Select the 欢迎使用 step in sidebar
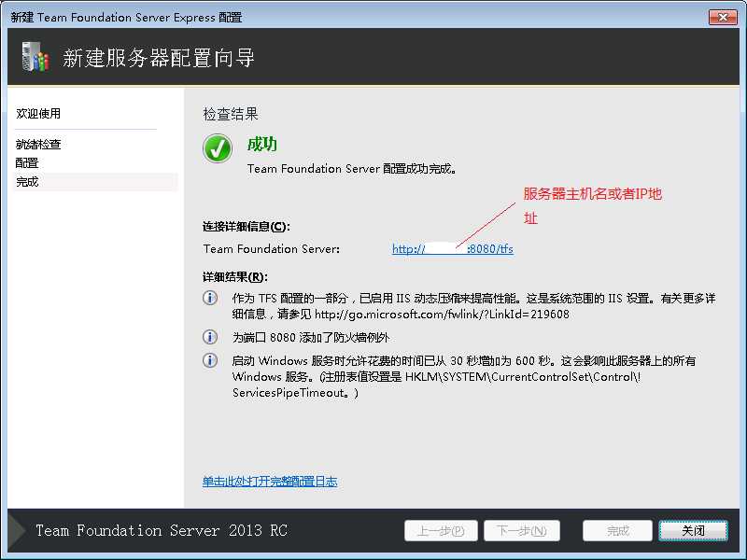Screen dimensions: 747x560 [38, 113]
